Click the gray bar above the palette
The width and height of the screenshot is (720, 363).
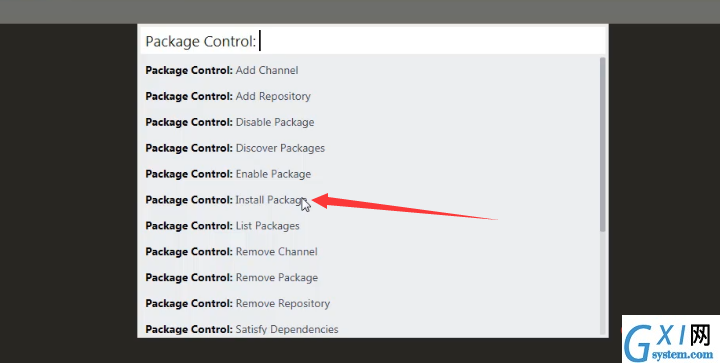tap(360, 11)
